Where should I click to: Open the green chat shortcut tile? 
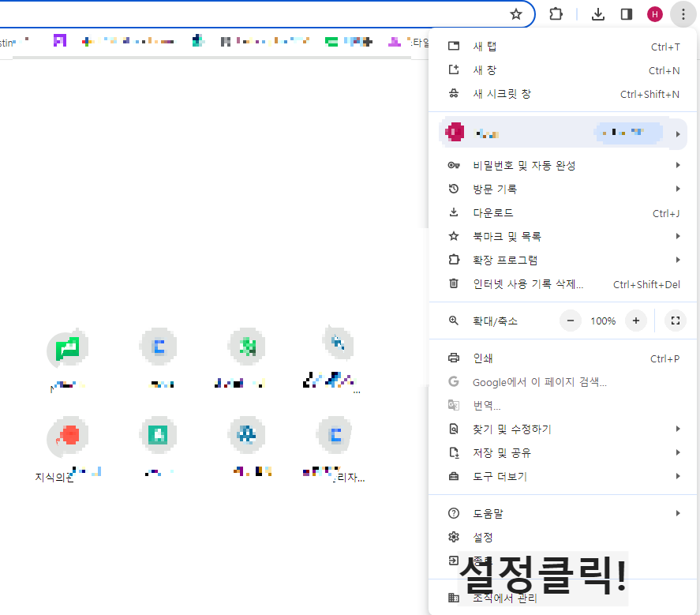tap(67, 348)
